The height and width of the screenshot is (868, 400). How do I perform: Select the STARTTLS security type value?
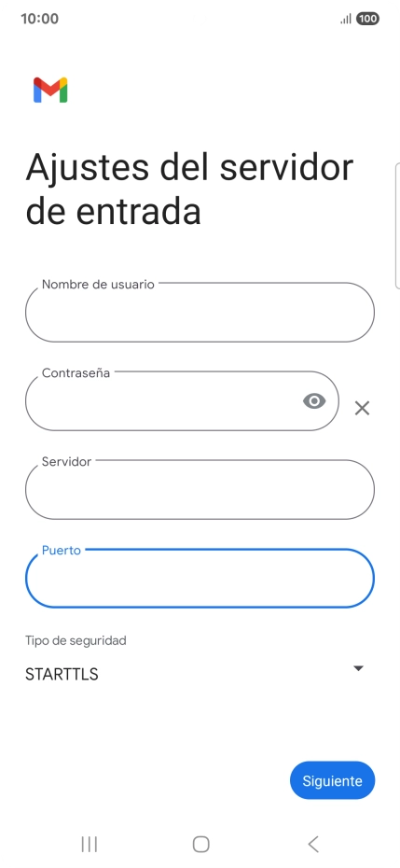pos(62,674)
